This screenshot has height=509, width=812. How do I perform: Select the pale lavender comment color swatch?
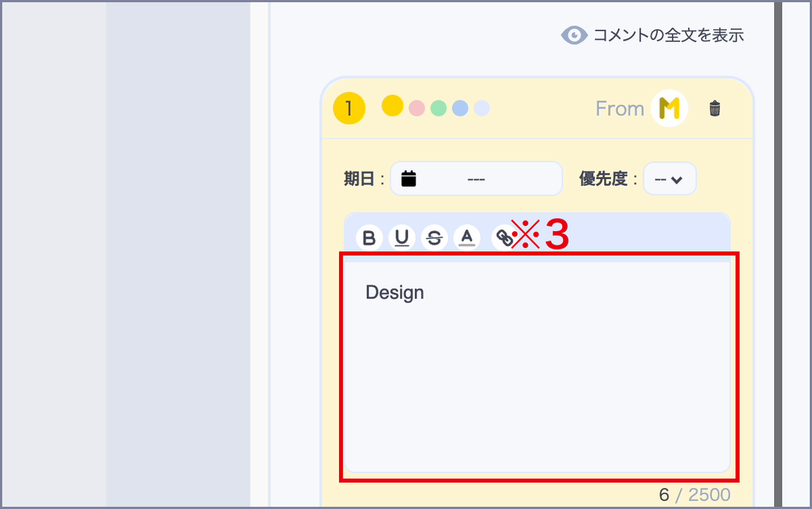click(482, 108)
